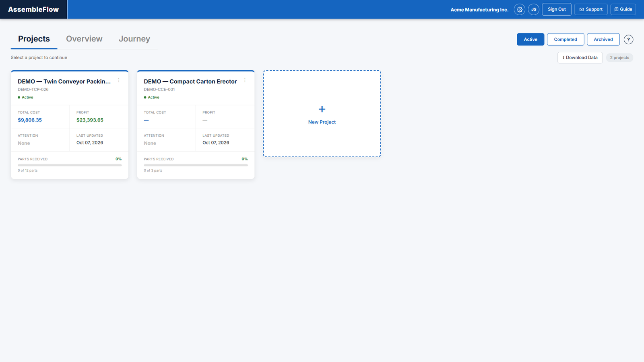Image resolution: width=644 pixels, height=362 pixels.
Task: Show Active projects filter
Action: point(530,39)
